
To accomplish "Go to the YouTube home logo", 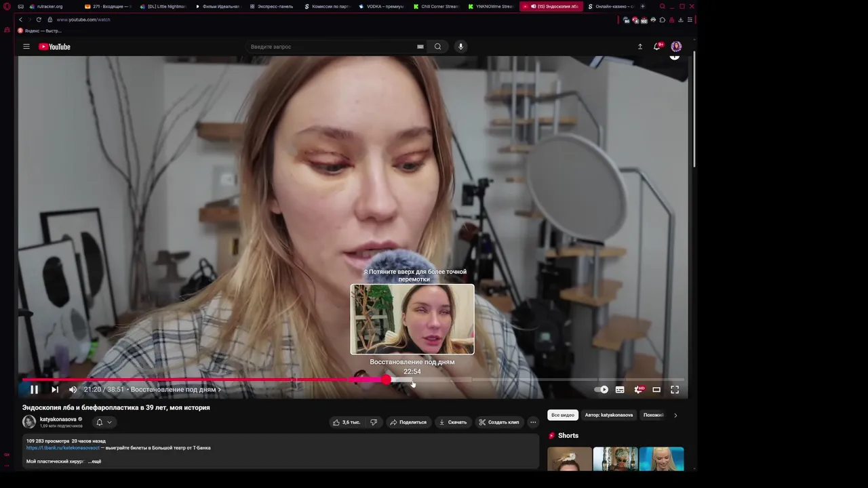I will [54, 47].
